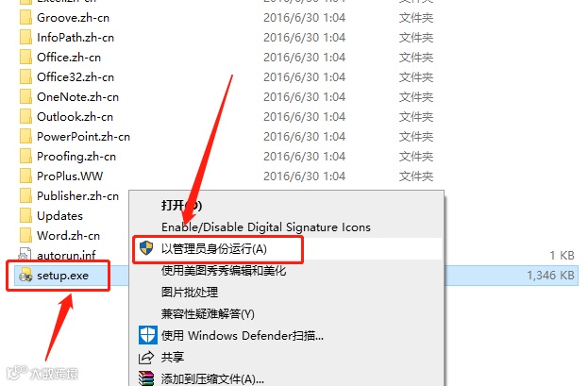Choose 打开 from the context menu
Screen dimensions: 588x386
[181, 206]
